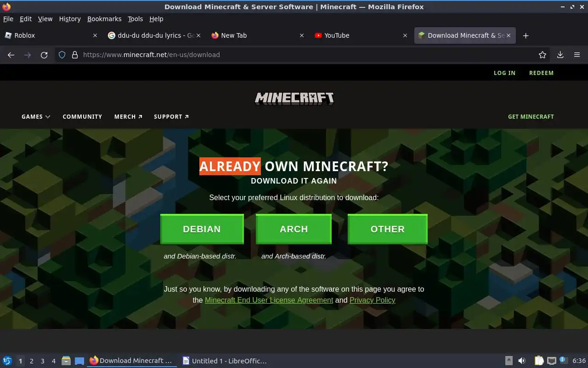
Task: Close the New Tab tab
Action: 302,35
